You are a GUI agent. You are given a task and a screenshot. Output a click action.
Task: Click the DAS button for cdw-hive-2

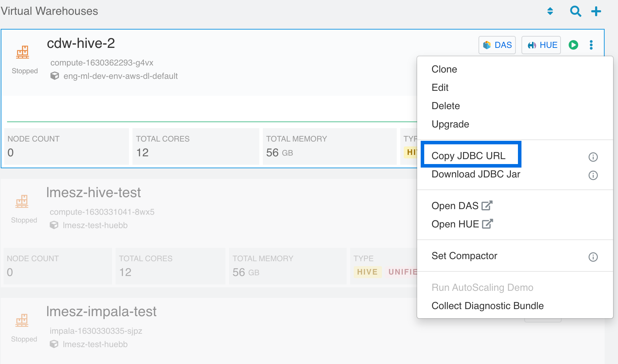coord(497,45)
